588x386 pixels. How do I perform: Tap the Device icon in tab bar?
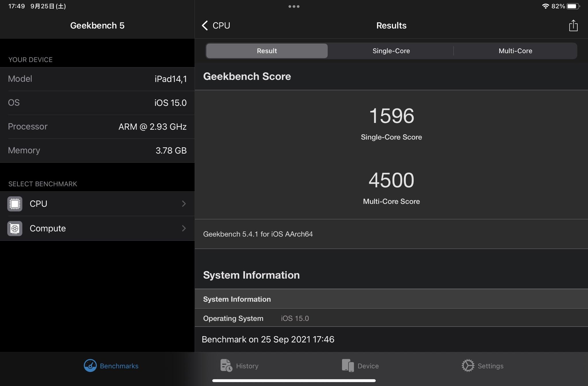[x=348, y=366]
